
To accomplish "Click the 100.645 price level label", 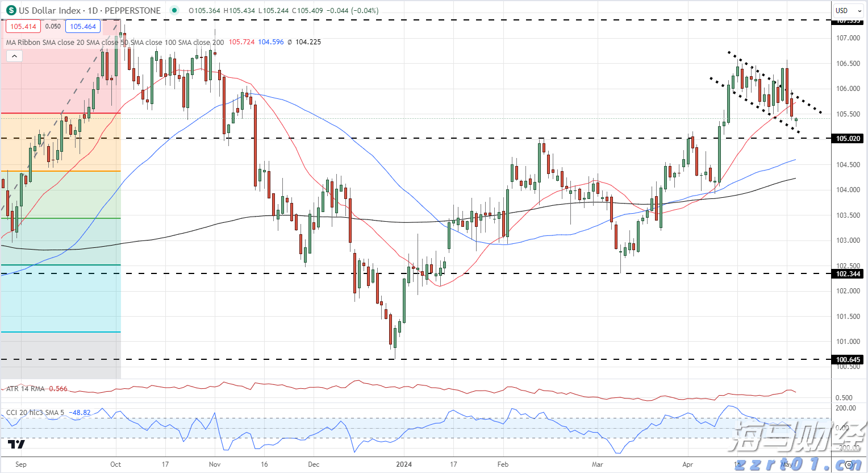I will (848, 359).
